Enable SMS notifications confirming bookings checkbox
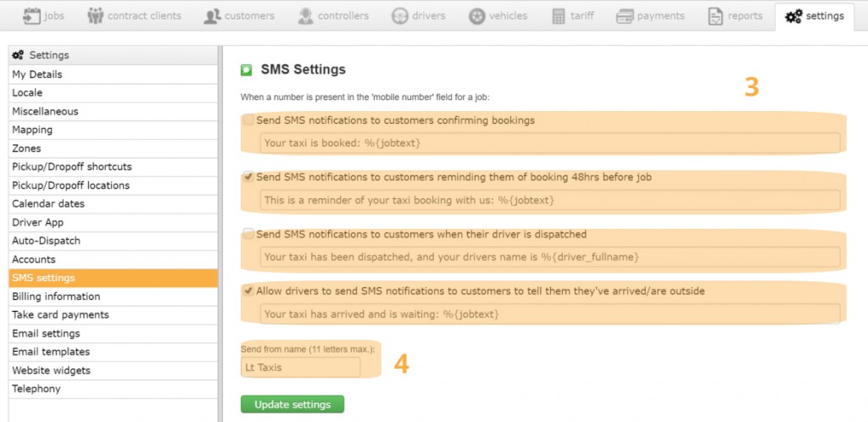This screenshot has width=868, height=422. [248, 120]
